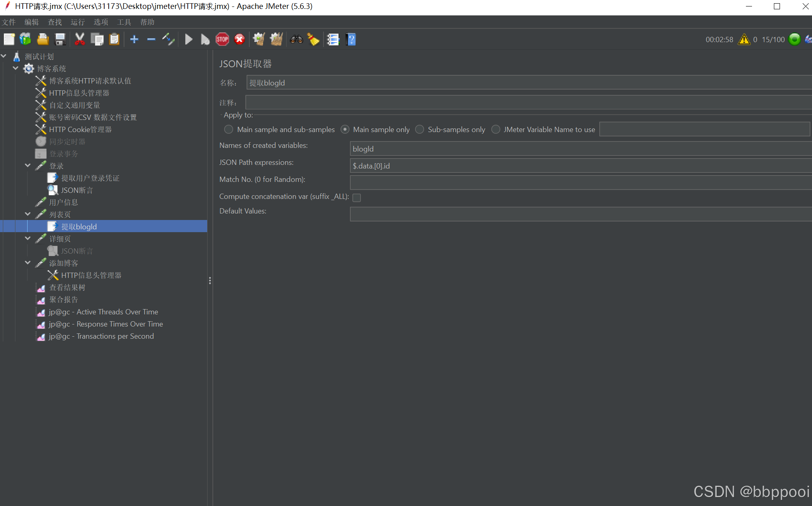Collapse the 博客系统 thread group node

[15, 68]
